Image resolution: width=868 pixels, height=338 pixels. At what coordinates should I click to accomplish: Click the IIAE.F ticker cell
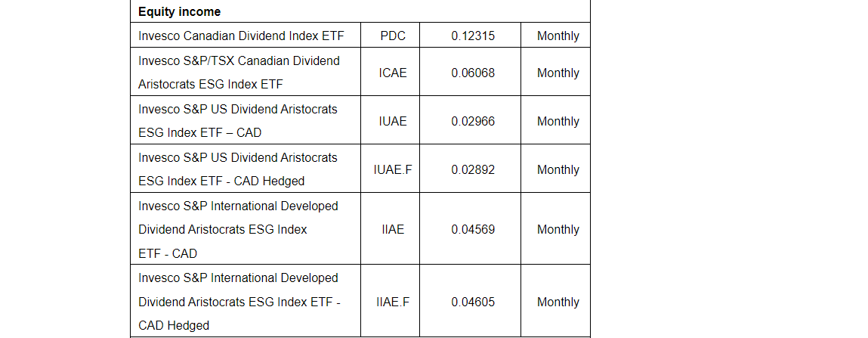pyautogui.click(x=393, y=302)
